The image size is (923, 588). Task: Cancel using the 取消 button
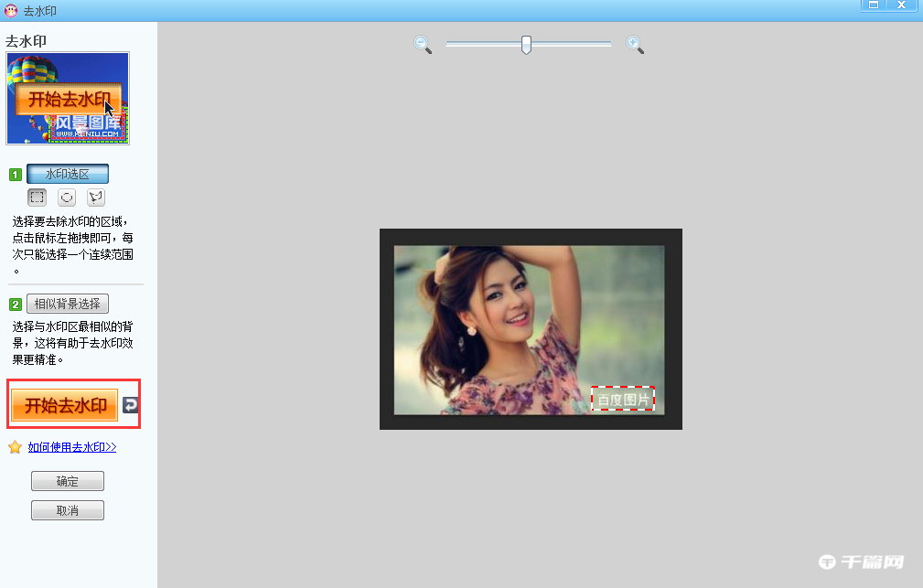pyautogui.click(x=68, y=510)
